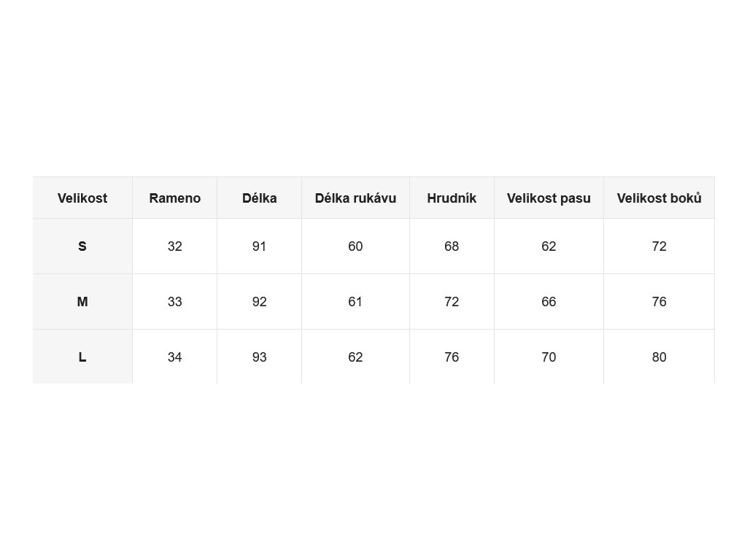Click the Délka rukávu header cell
The image size is (747, 560).
[355, 198]
